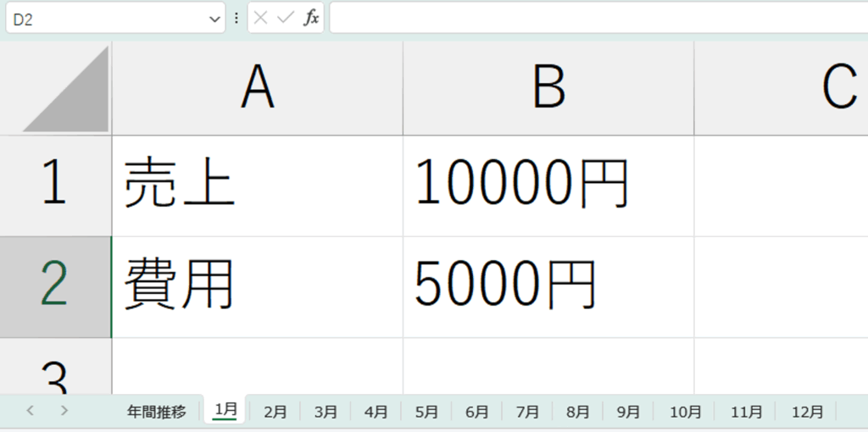Open the 9月 sheet tab
This screenshot has height=432, width=868.
628,413
